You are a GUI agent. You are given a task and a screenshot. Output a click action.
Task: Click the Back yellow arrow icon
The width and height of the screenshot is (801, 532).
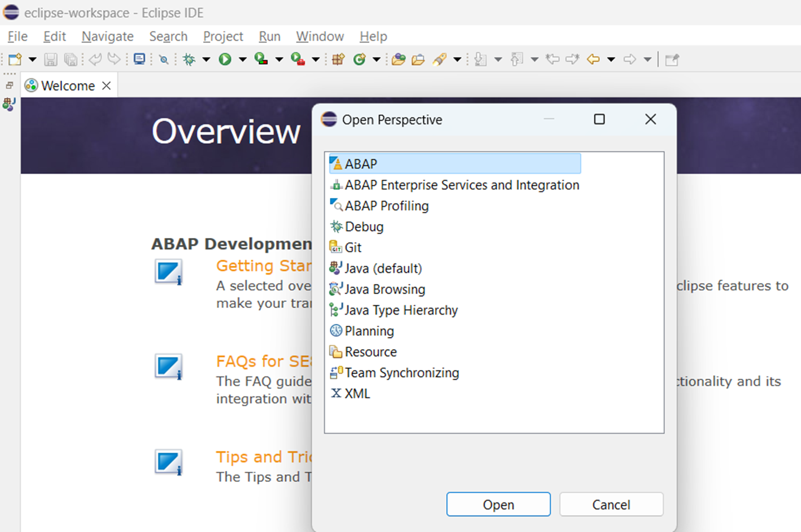(594, 59)
